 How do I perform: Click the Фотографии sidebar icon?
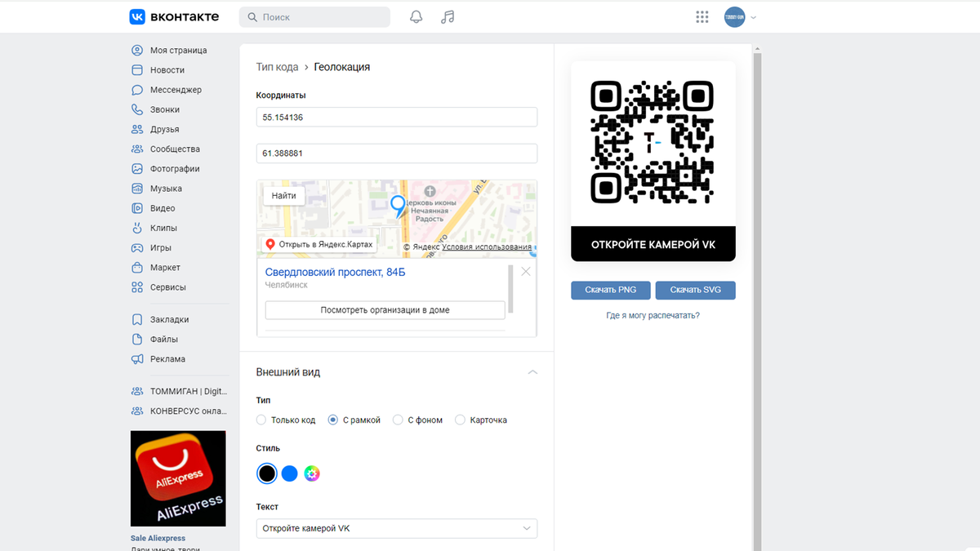137,169
